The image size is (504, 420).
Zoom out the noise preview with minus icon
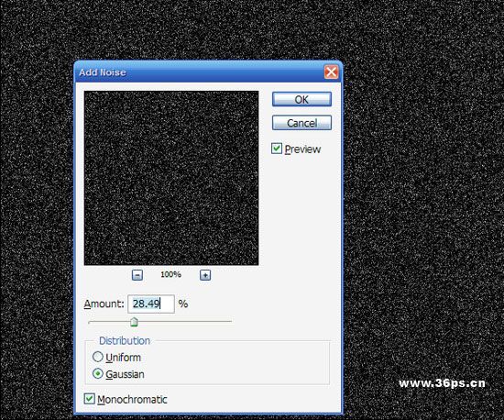click(137, 275)
